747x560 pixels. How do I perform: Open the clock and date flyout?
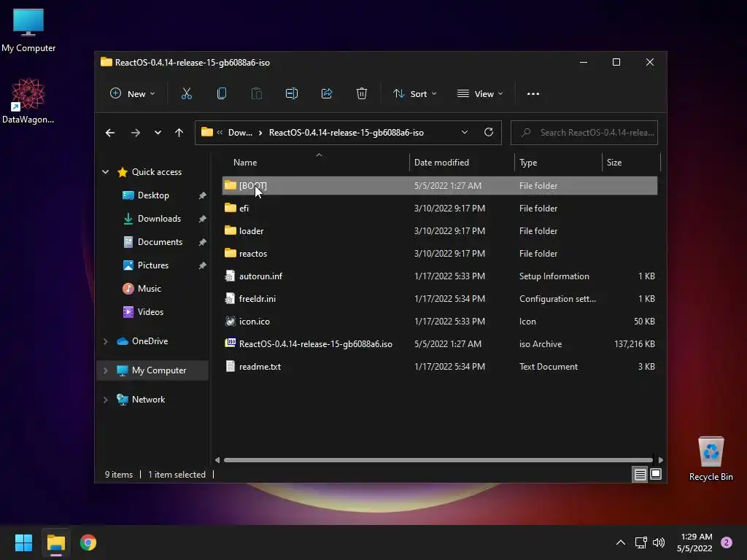[x=694, y=542]
